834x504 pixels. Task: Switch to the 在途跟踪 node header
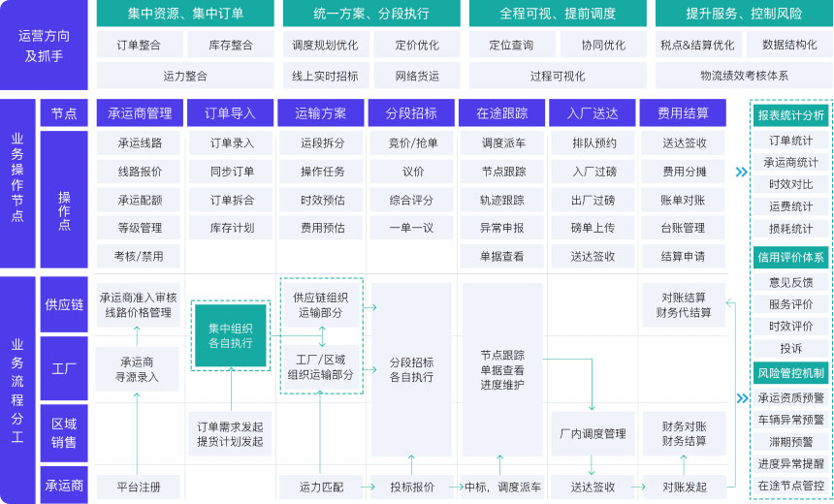pyautogui.click(x=501, y=113)
